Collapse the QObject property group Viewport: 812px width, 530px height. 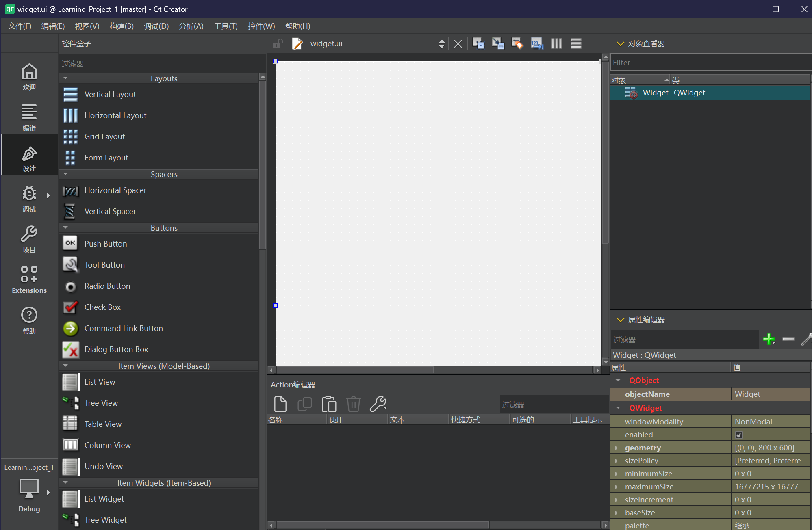tap(618, 381)
